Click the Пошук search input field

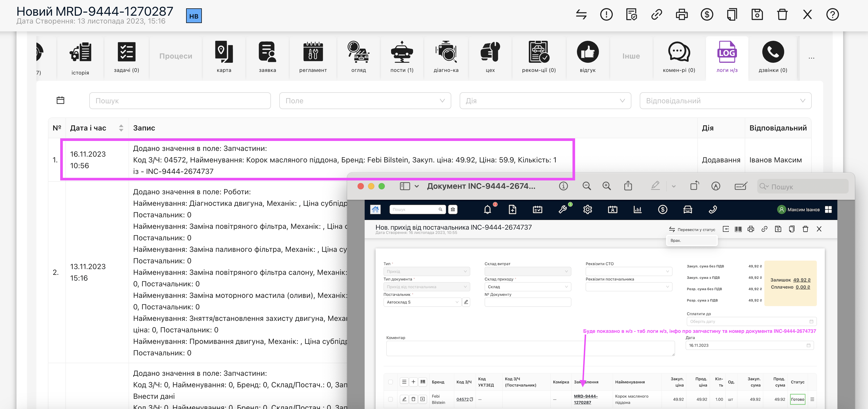tap(180, 101)
